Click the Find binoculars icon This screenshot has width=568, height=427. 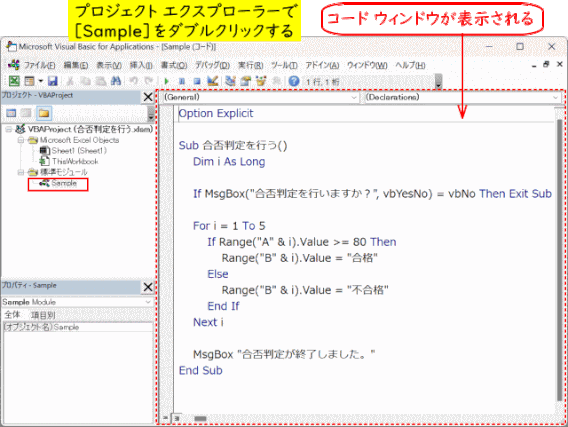click(116, 81)
